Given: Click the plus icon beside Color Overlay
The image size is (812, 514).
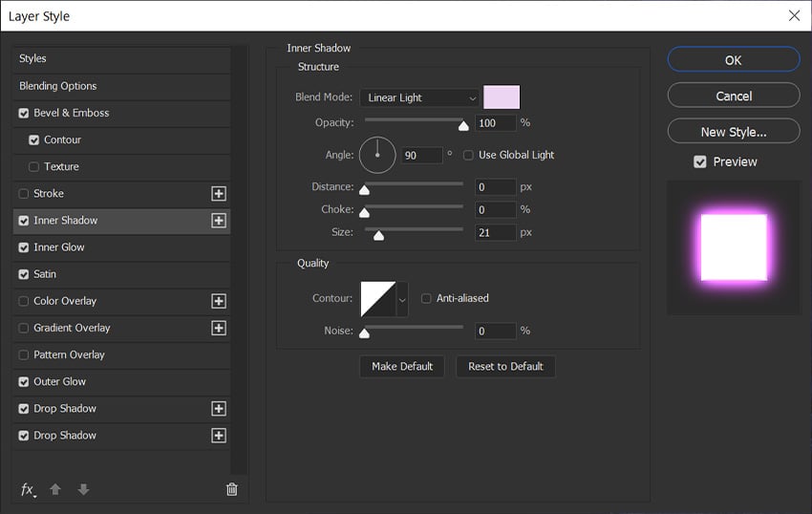Looking at the screenshot, I should pyautogui.click(x=219, y=301).
